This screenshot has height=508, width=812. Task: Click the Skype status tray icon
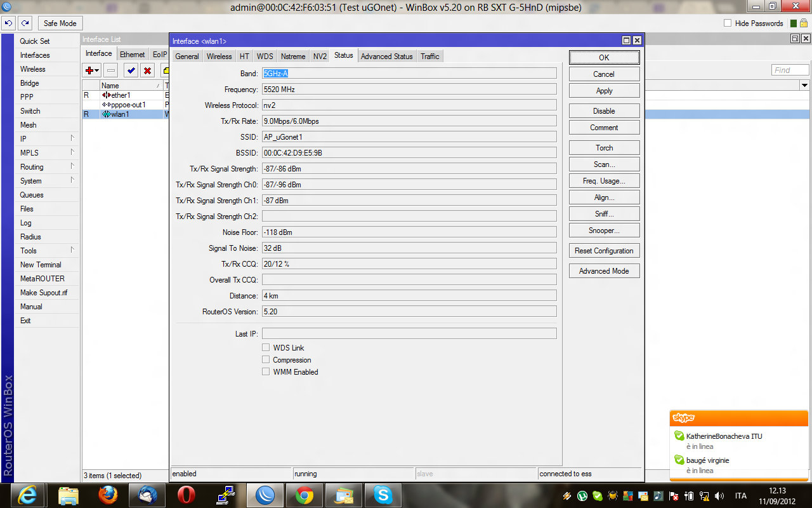click(598, 495)
